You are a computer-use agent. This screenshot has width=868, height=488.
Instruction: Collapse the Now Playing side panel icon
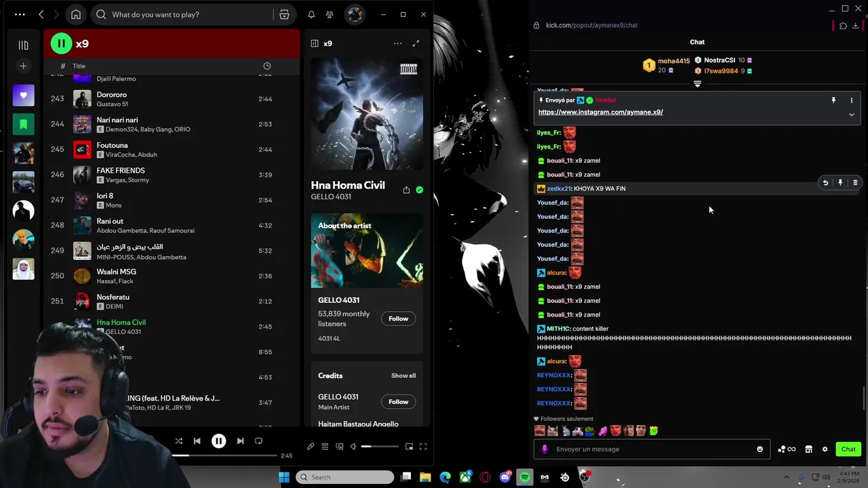pos(315,43)
